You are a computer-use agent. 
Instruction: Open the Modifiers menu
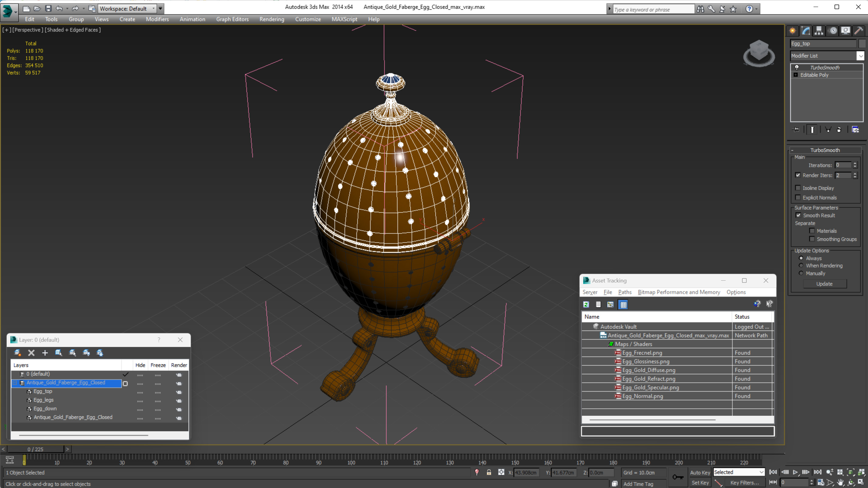(x=157, y=19)
